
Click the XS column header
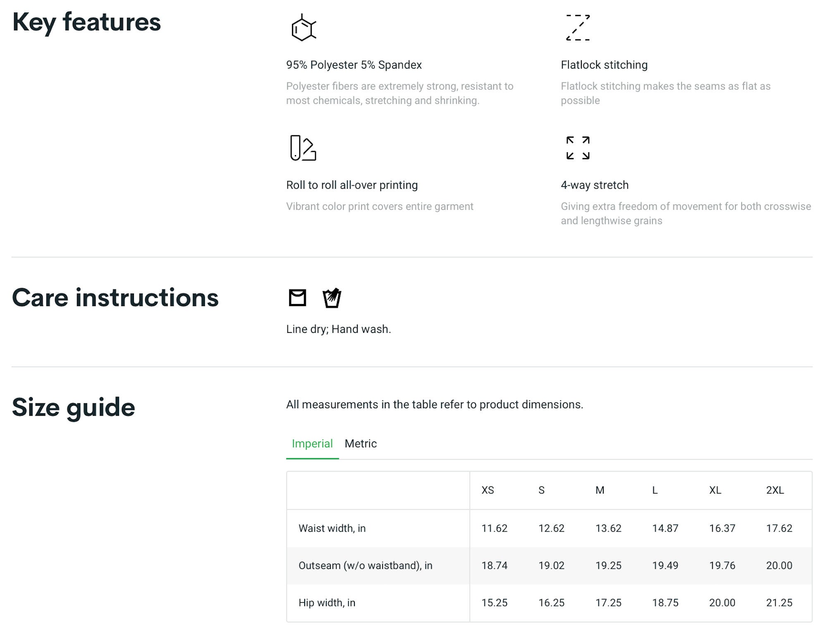[x=488, y=490]
